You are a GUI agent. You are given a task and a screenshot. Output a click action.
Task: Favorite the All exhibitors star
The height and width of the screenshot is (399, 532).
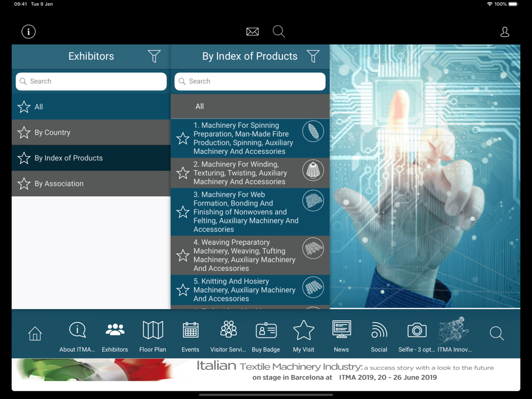point(24,107)
